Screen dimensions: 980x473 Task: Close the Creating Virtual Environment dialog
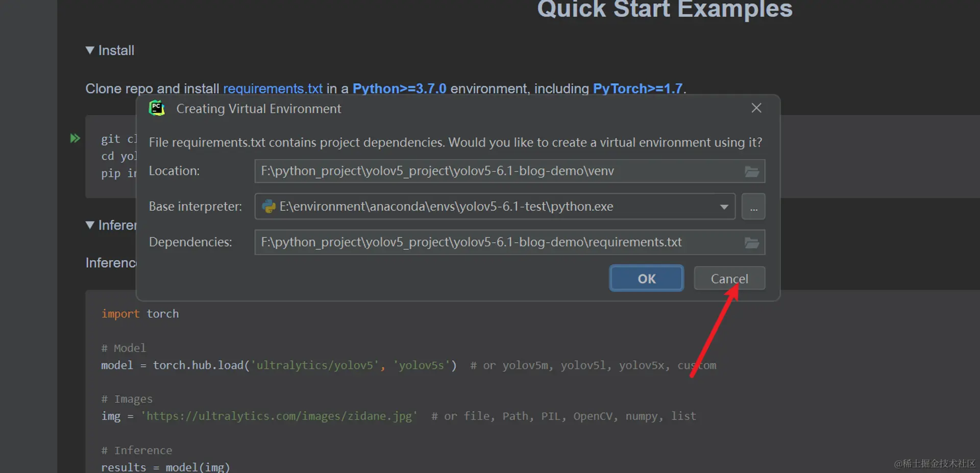(756, 108)
